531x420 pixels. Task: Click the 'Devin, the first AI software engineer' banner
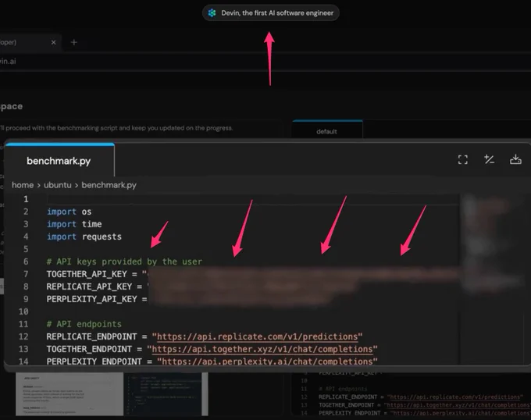pyautogui.click(x=271, y=12)
